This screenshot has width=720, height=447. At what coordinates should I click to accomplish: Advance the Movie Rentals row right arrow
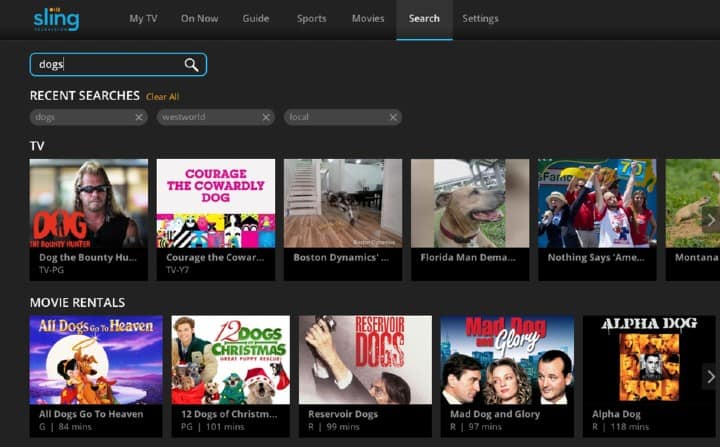[x=710, y=377]
